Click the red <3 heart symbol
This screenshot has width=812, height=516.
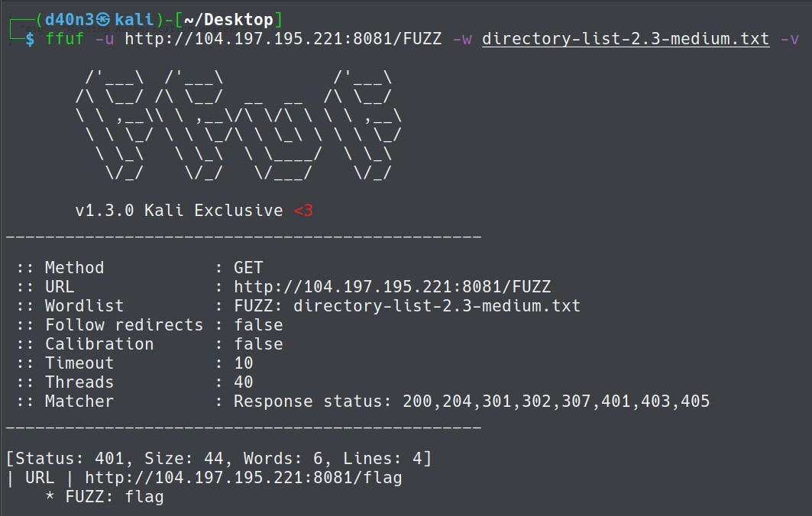point(303,211)
